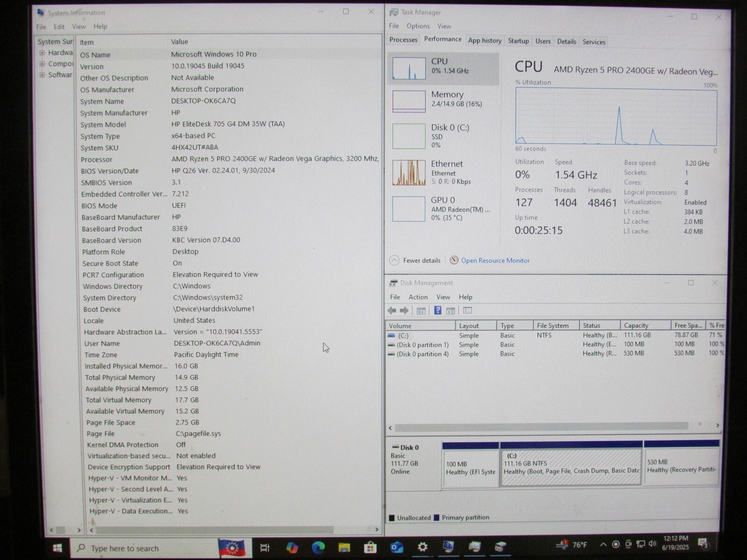Click the Fewer details chevron icon
The width and height of the screenshot is (747, 560).
[395, 260]
